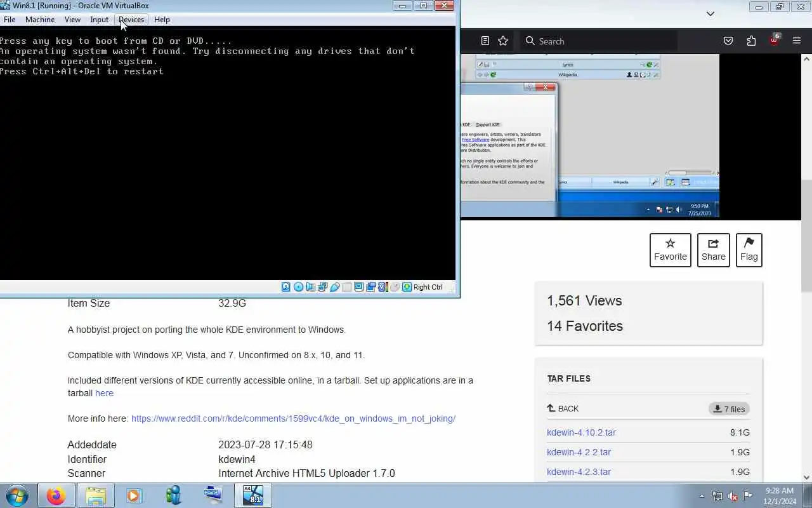812x508 pixels.
Task: Show hidden system tray icons
Action: point(702,496)
